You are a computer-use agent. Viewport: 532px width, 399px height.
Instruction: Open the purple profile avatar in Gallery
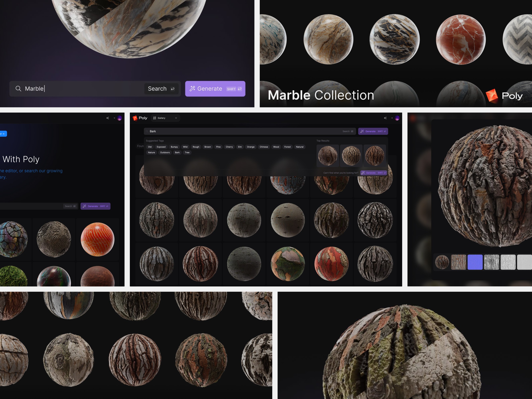397,118
